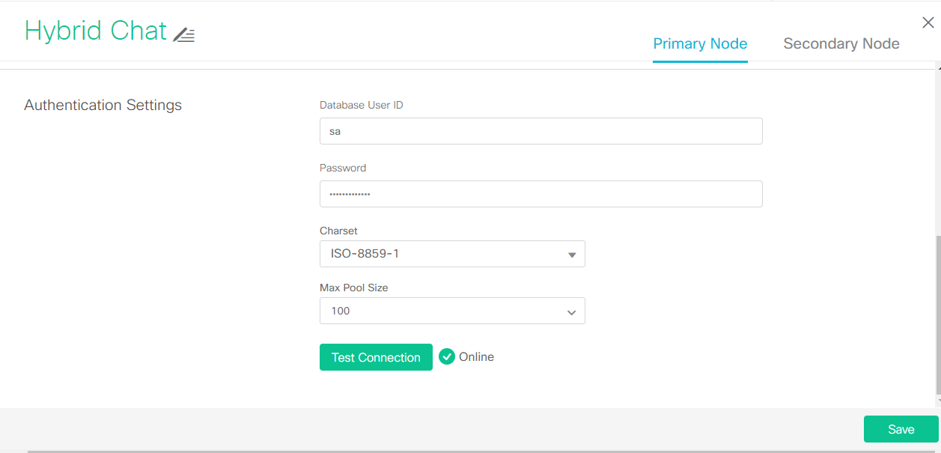Viewport: 941px width, 453px height.
Task: Click the Hybrid Chat title text
Action: point(95,31)
